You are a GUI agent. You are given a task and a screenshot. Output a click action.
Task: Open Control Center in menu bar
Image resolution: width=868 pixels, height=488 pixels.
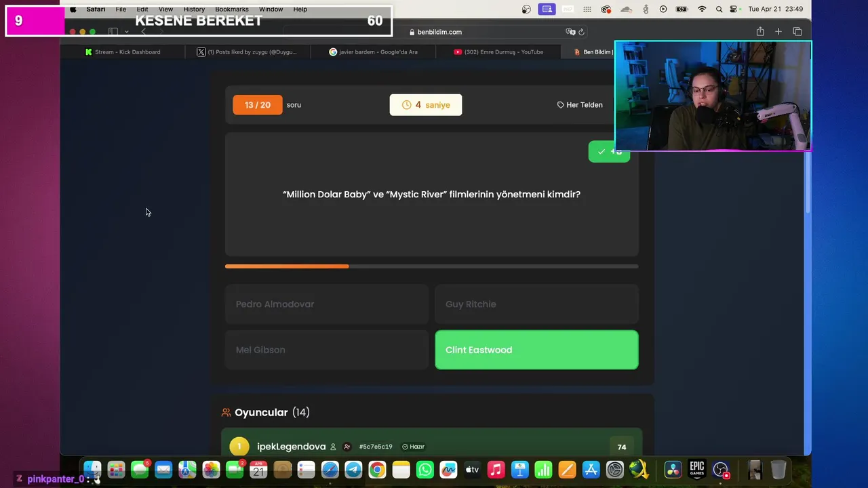coord(734,9)
